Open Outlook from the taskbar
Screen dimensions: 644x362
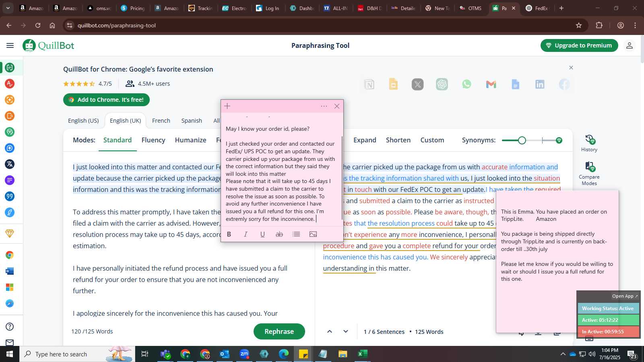tap(225, 354)
